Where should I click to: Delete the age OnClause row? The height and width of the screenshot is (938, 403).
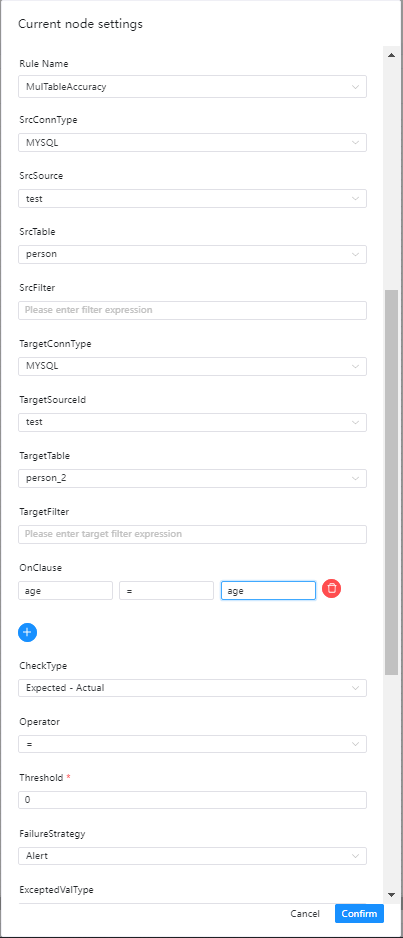click(331, 589)
